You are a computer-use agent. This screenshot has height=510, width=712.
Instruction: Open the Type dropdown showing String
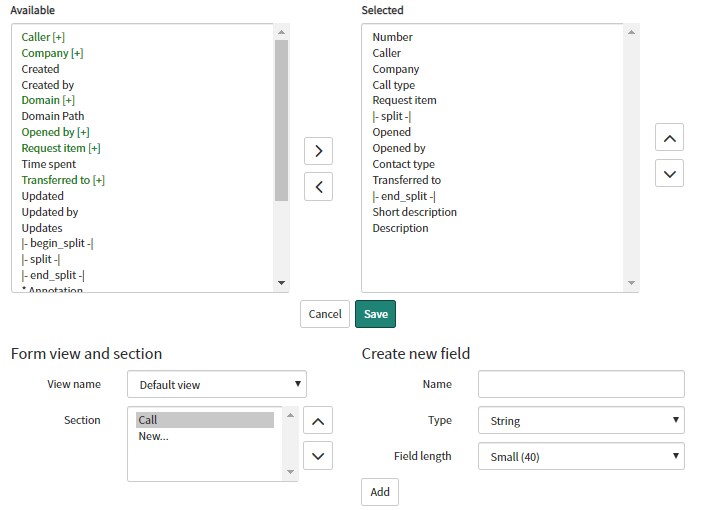point(581,420)
